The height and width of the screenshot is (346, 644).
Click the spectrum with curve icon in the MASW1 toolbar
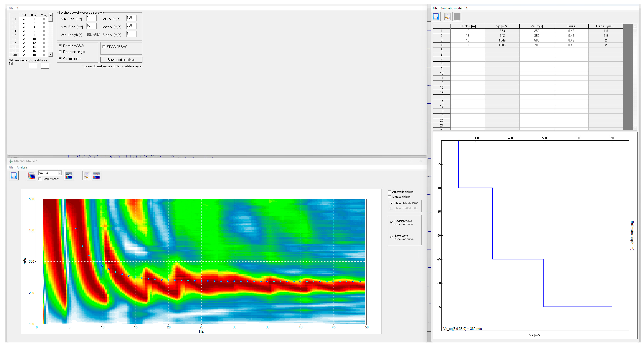pyautogui.click(x=97, y=176)
